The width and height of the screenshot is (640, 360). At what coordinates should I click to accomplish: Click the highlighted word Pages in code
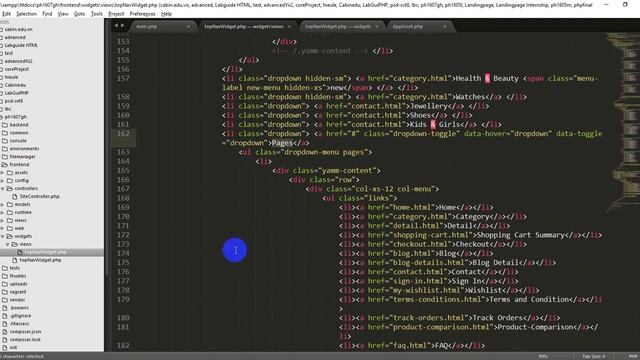click(x=282, y=143)
